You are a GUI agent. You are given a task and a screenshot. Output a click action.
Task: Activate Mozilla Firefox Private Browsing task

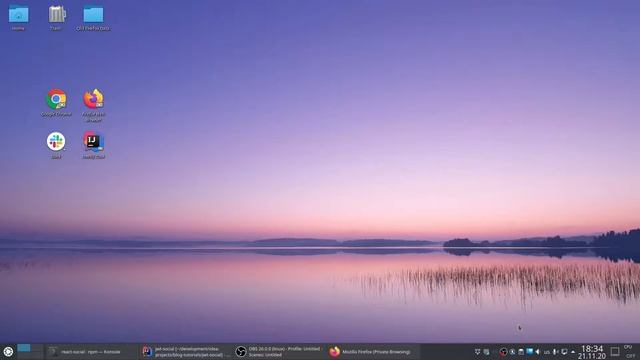point(373,352)
